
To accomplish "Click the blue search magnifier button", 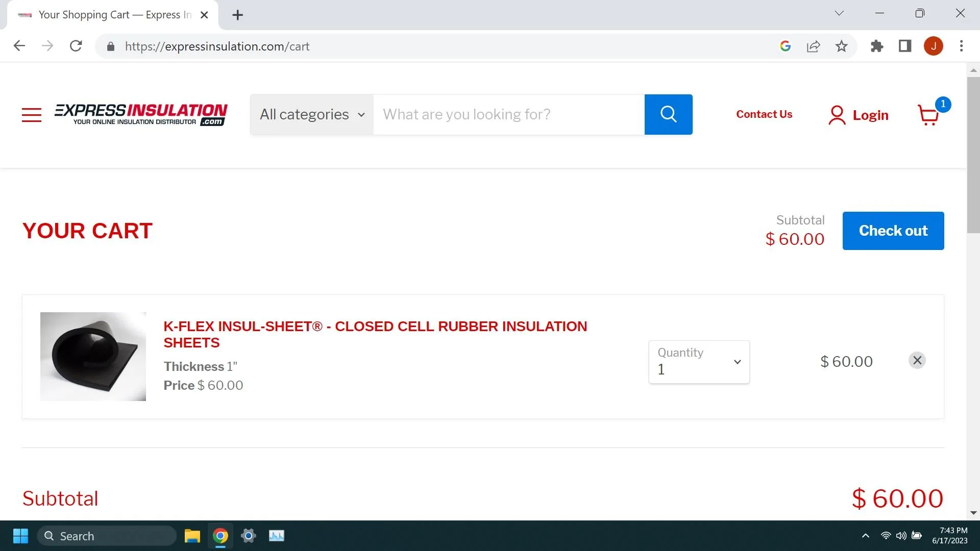I will tap(668, 114).
